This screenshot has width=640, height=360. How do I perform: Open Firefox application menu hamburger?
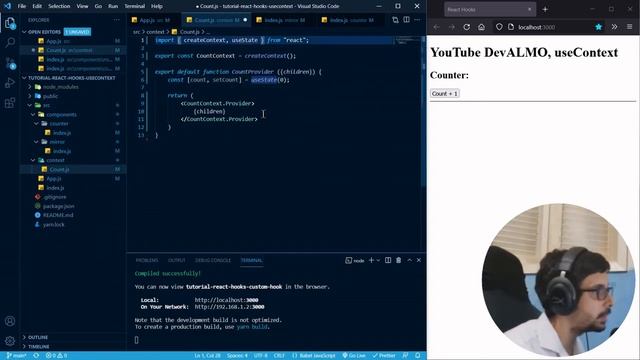coord(629,27)
